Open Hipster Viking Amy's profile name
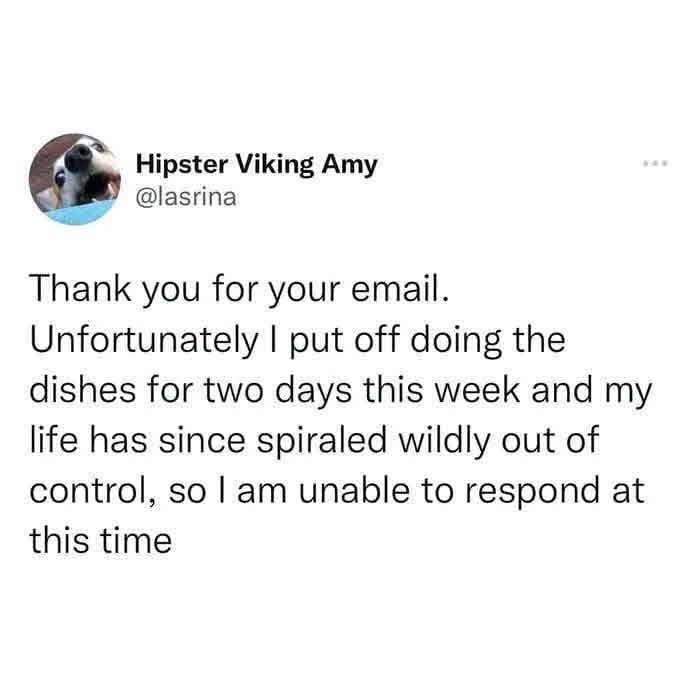 point(257,165)
